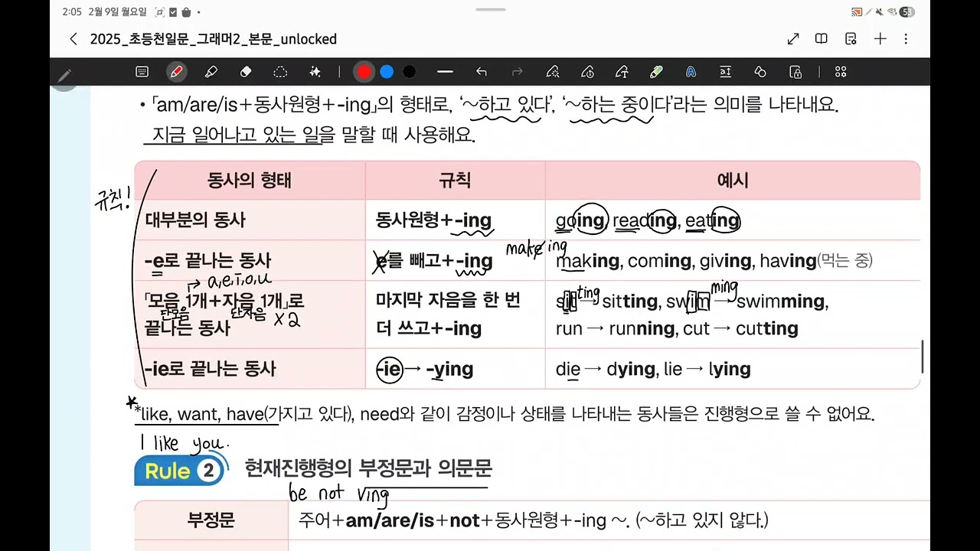This screenshot has height=551, width=980.
Task: Tap the status bar clock showing 2:05
Action: [x=72, y=11]
